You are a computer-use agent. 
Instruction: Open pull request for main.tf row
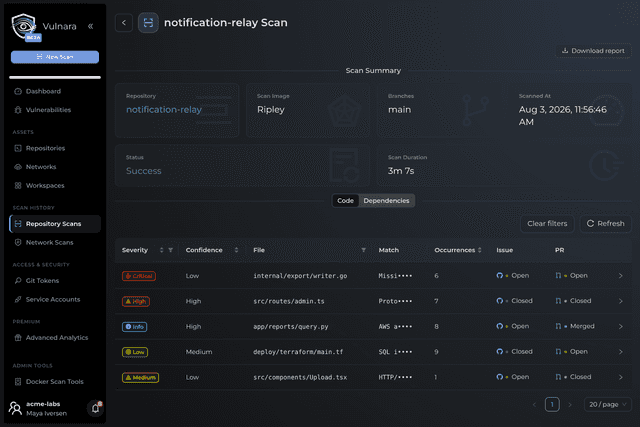pos(571,351)
